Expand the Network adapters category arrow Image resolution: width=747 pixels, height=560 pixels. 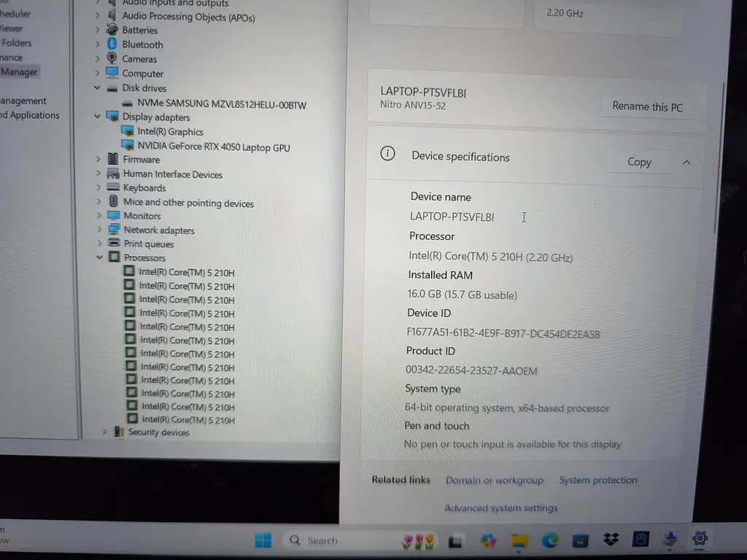99,230
